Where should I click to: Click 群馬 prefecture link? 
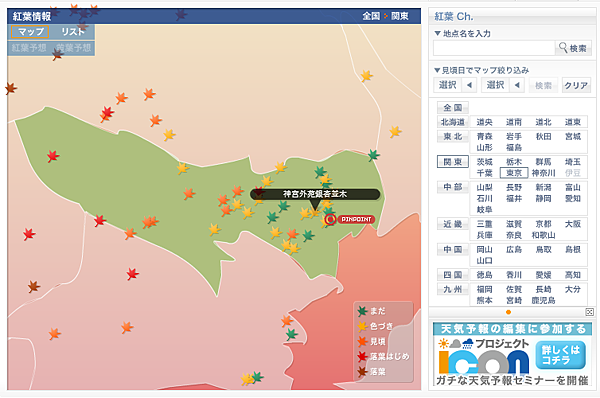(x=543, y=162)
